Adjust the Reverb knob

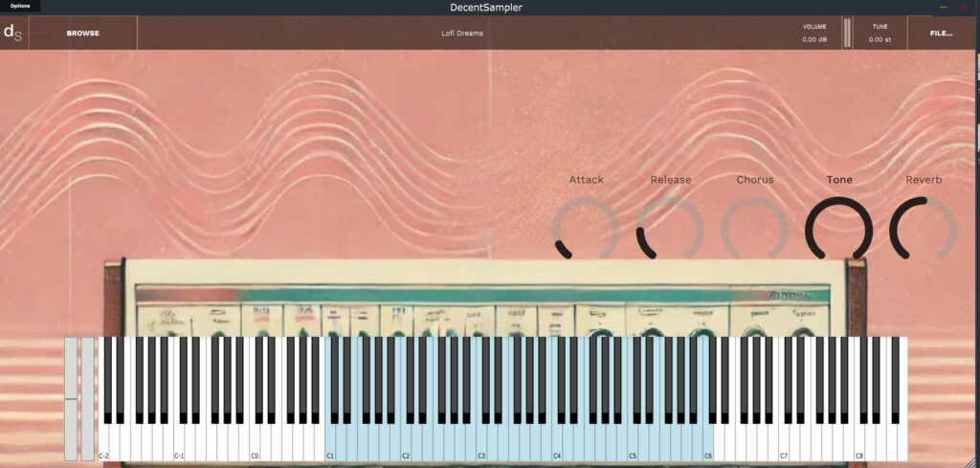[x=924, y=230]
